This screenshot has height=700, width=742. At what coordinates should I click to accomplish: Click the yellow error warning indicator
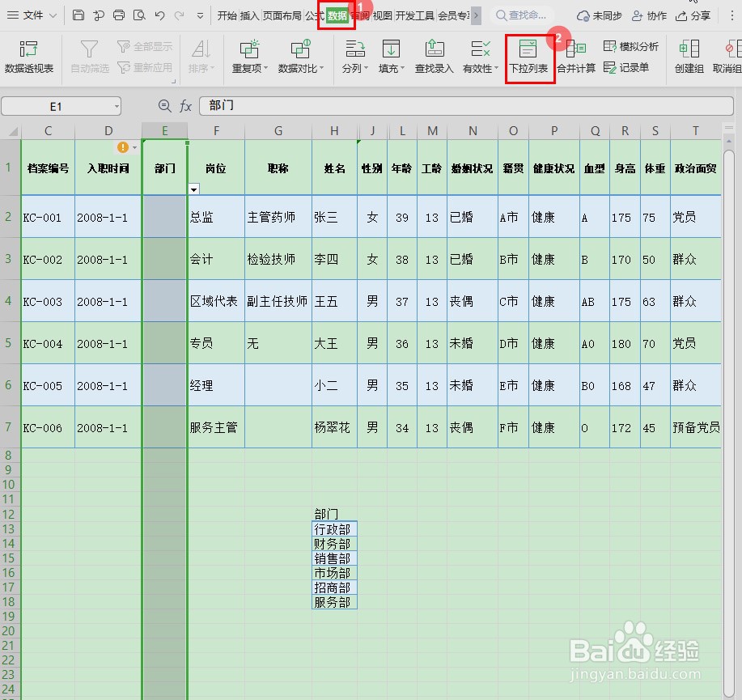tap(122, 147)
